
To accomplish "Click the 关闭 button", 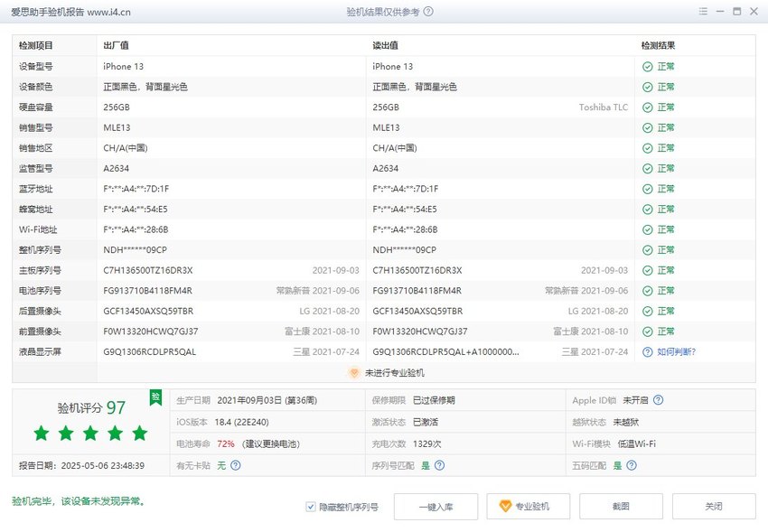I will click(714, 507).
